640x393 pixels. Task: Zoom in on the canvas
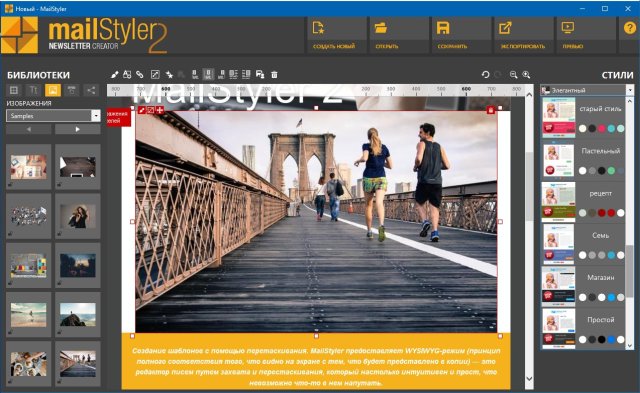[x=527, y=75]
